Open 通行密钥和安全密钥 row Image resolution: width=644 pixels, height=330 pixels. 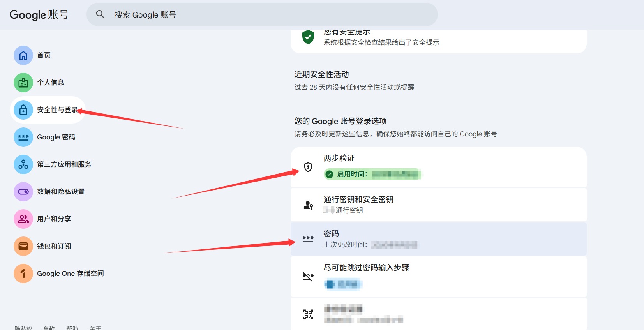[x=438, y=205]
